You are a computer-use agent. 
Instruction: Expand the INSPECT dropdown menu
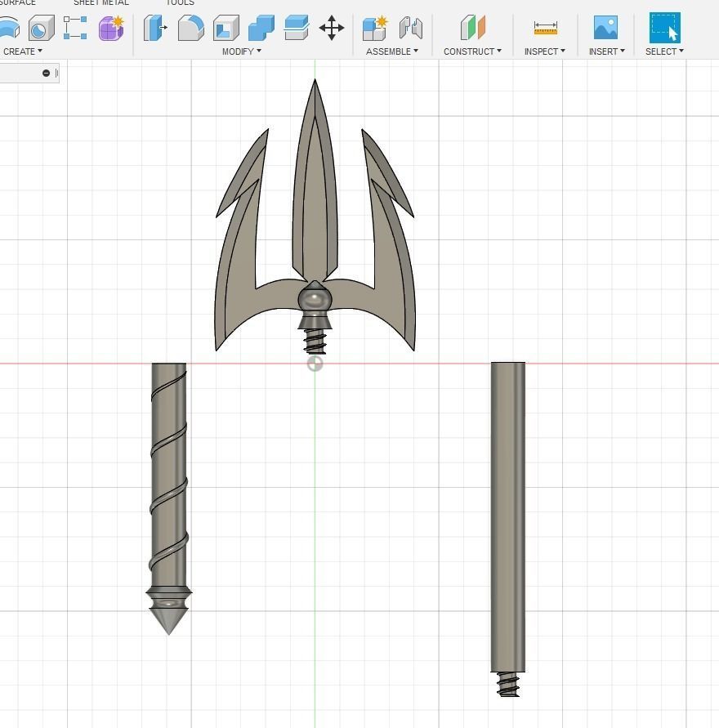point(544,51)
